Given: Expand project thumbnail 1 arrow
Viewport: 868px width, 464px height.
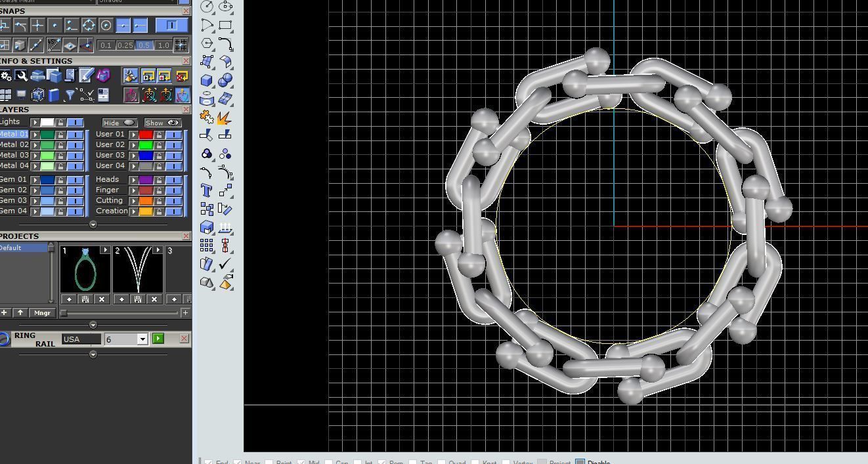Looking at the screenshot, I should pos(104,250).
